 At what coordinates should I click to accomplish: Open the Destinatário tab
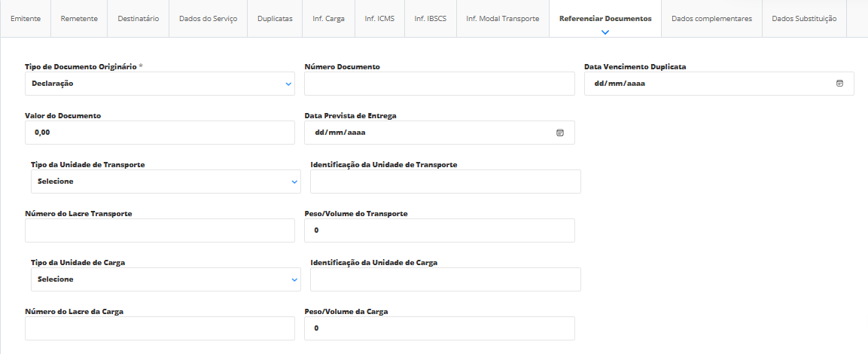tap(139, 19)
